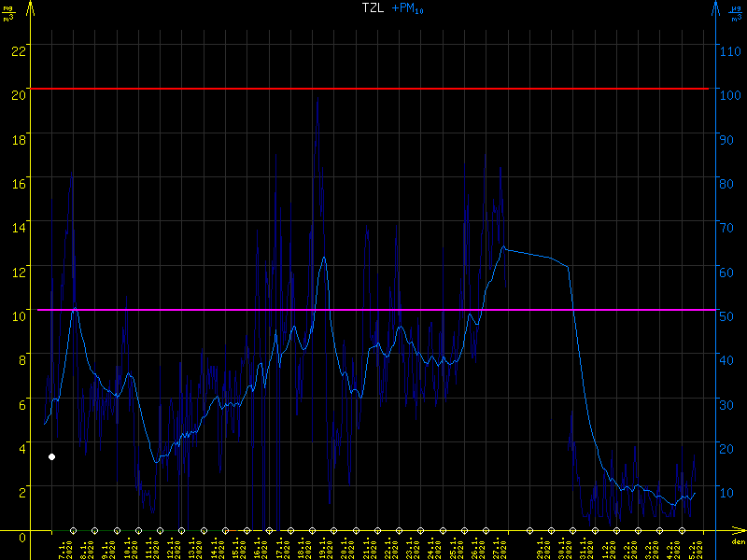
Task: Click the yellow value 20 on left axis
Action: [x=16, y=89]
